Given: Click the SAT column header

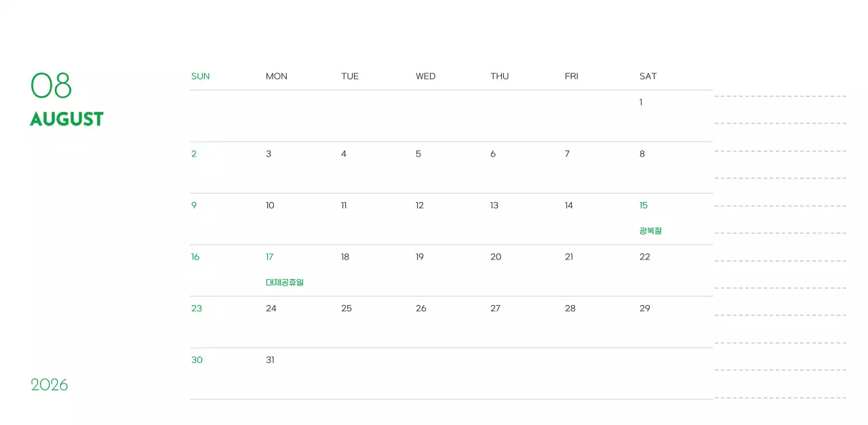Looking at the screenshot, I should (648, 77).
